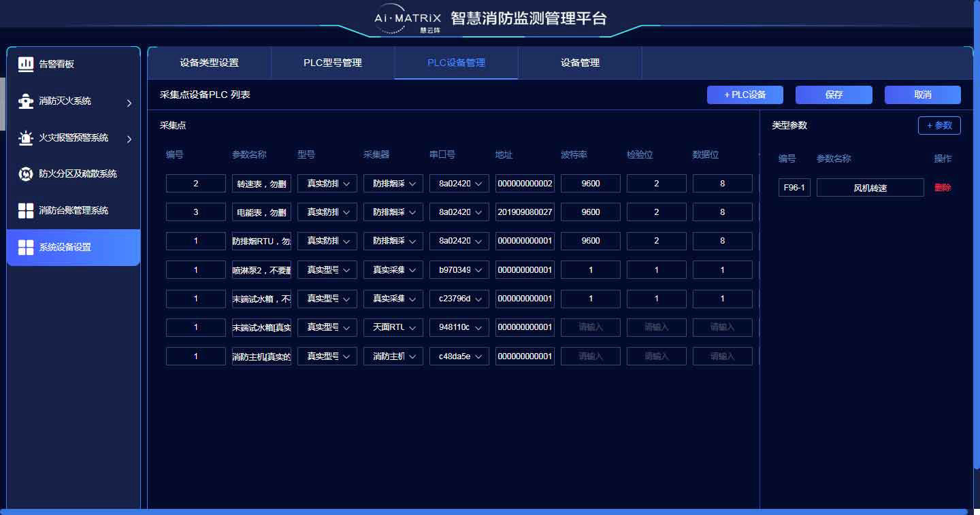
Task: Switch to the PLC型号管理 tab
Action: (x=332, y=63)
